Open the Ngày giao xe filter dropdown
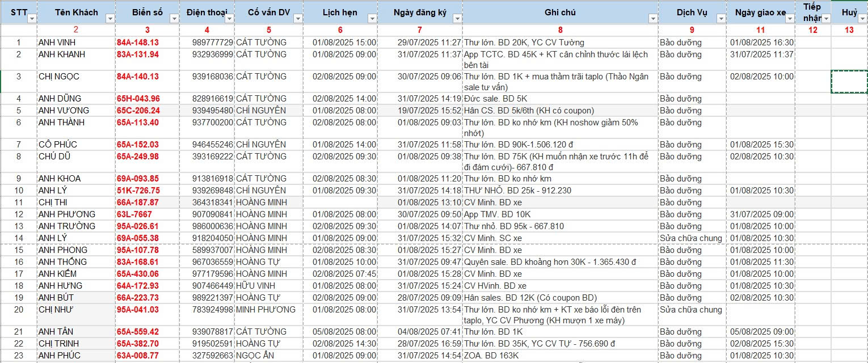Viewport: 868px width, 363px height. pyautogui.click(x=789, y=19)
